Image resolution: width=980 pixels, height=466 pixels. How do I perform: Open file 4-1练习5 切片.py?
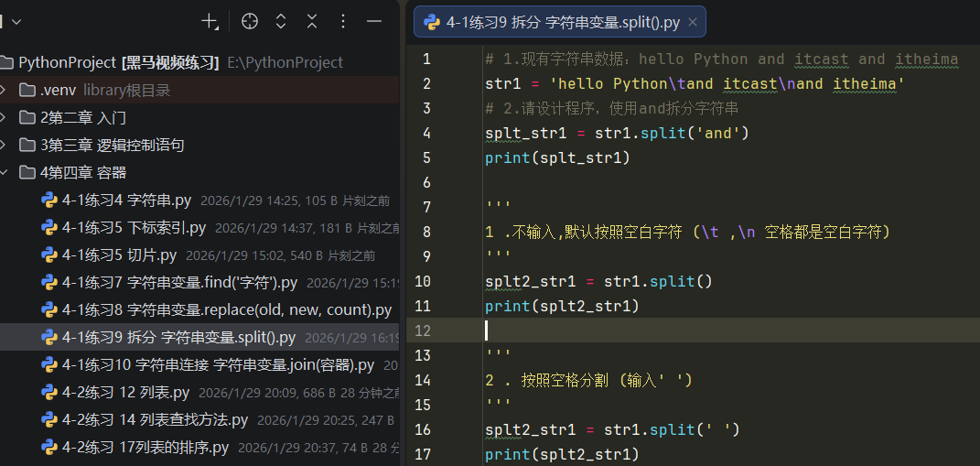(x=119, y=255)
